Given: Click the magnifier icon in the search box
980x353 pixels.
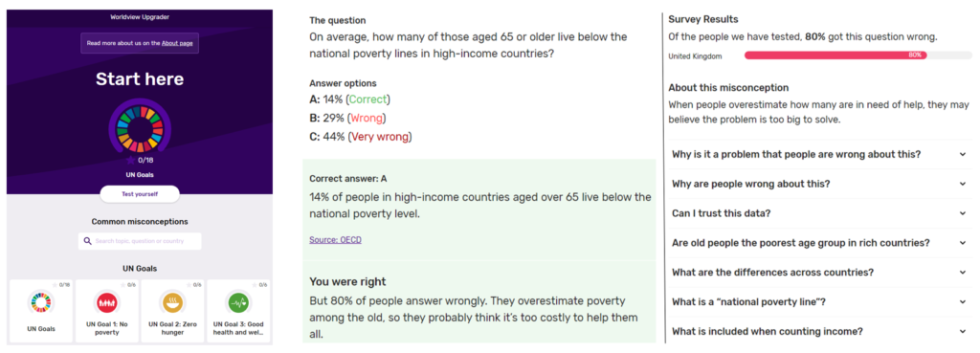Looking at the screenshot, I should (x=87, y=241).
